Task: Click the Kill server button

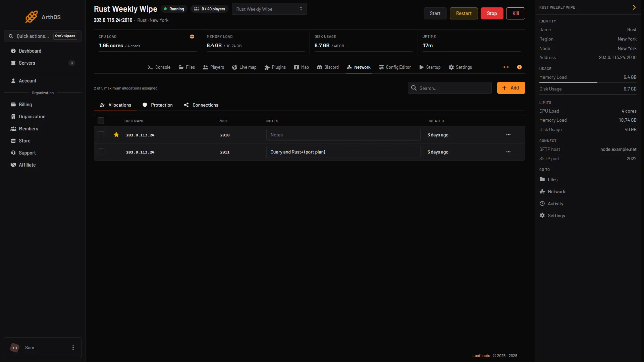Action: click(x=516, y=13)
